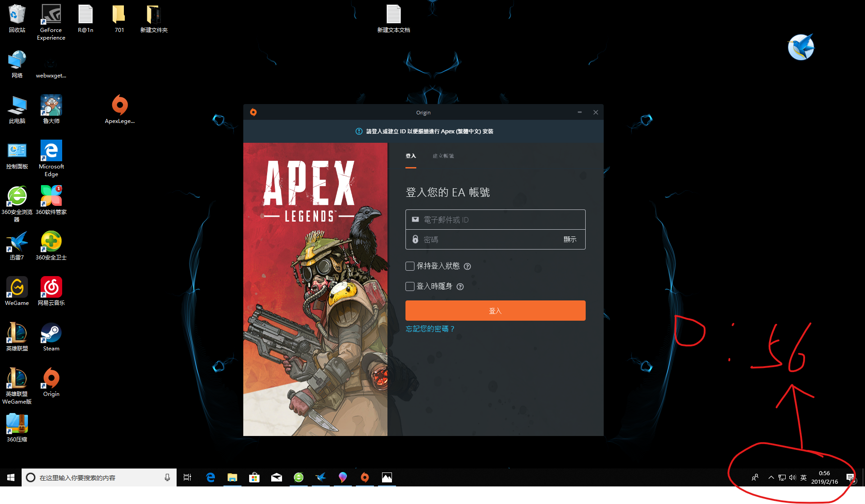This screenshot has width=865, height=504.
Task: Open Xunlei from the taskbar
Action: coord(320,477)
